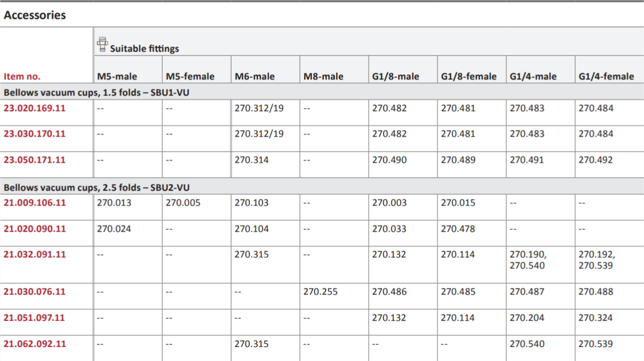Click fitting 270.013 in M5-male column
Screen dimensions: 644x361
(x=114, y=203)
